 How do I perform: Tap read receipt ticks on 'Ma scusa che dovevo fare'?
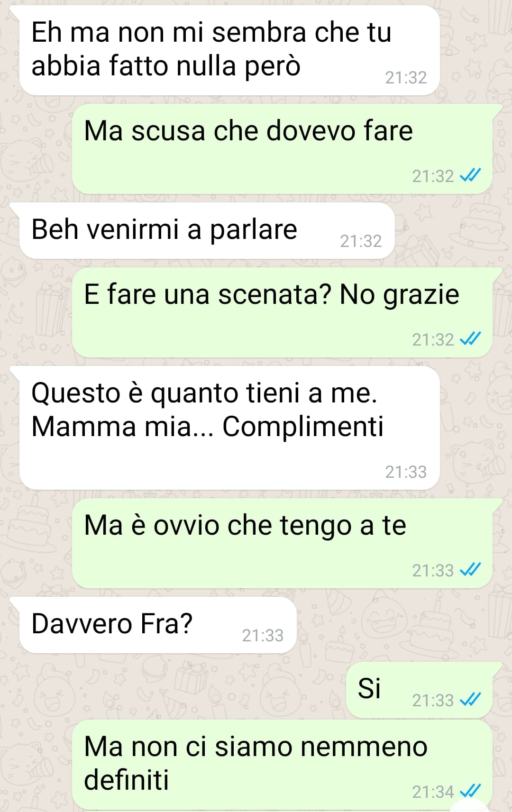pos(470,176)
